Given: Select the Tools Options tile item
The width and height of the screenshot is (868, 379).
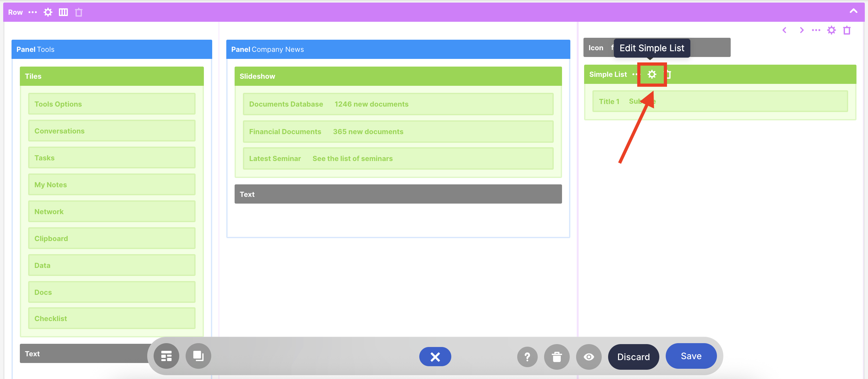Looking at the screenshot, I should click(111, 104).
